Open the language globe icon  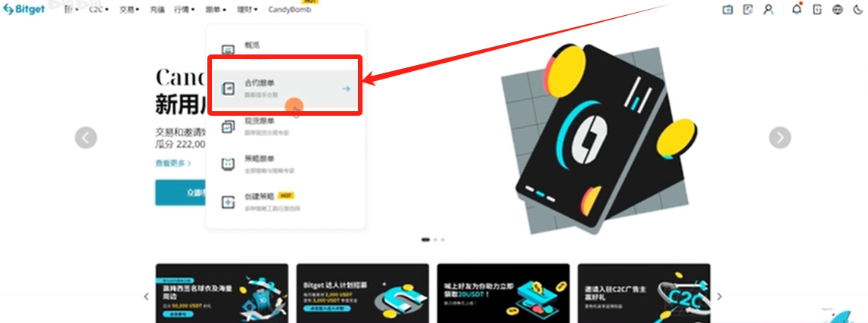point(838,9)
